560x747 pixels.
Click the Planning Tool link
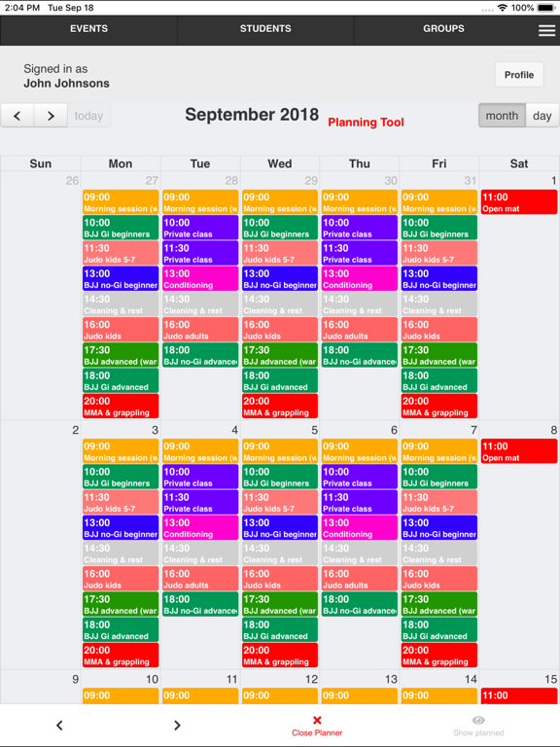(x=366, y=123)
